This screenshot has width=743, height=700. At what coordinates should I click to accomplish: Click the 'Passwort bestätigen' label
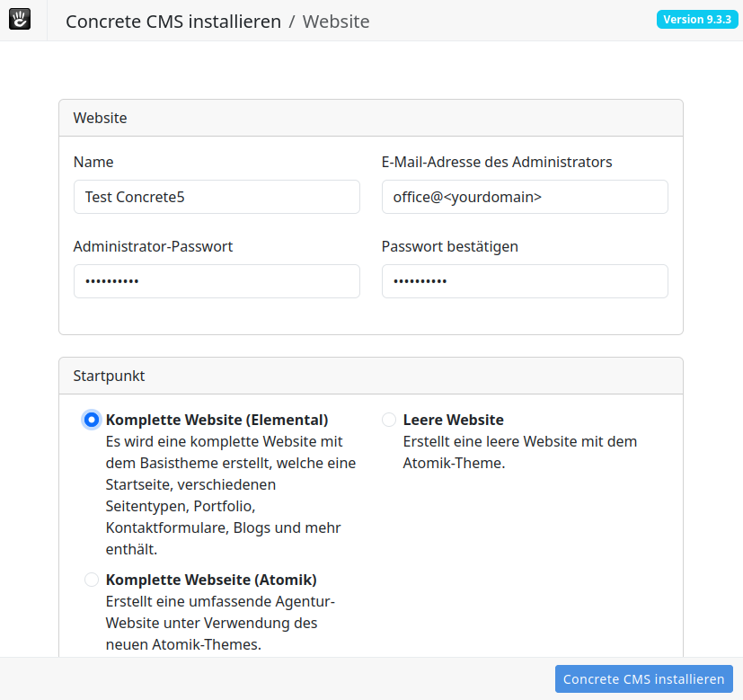click(x=450, y=246)
